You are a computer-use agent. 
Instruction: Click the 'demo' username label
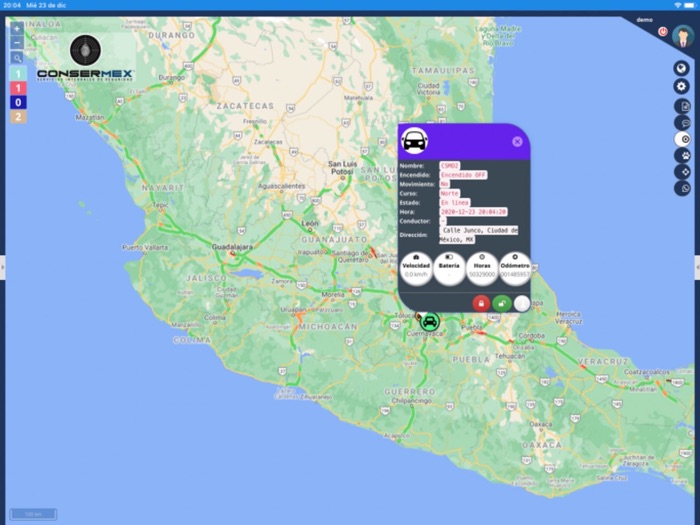tap(644, 20)
